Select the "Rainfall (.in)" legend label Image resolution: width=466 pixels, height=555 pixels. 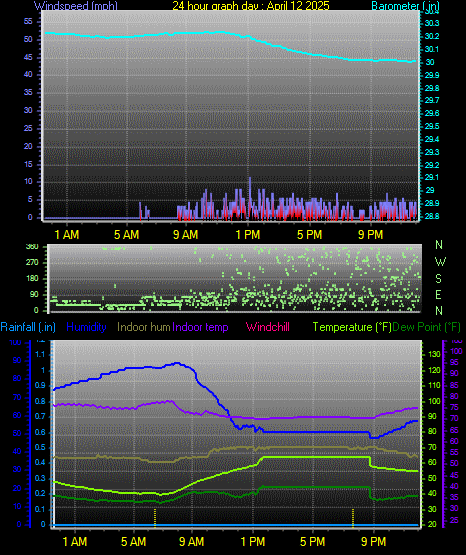28,327
